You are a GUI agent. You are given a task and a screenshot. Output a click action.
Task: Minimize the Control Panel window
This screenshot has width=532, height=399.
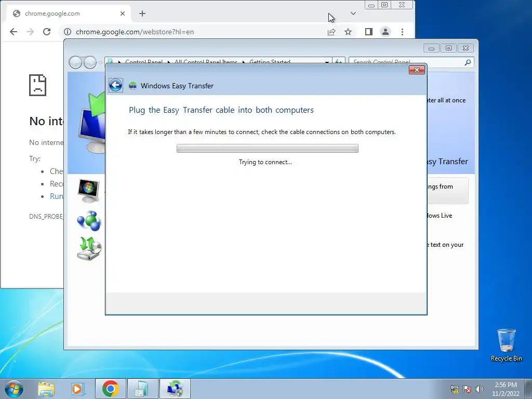click(x=431, y=48)
